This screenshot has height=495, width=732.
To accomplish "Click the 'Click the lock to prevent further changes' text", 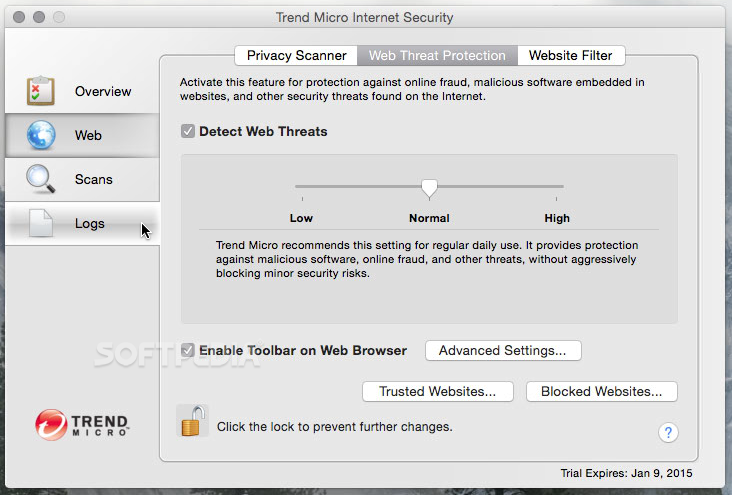I will (334, 427).
